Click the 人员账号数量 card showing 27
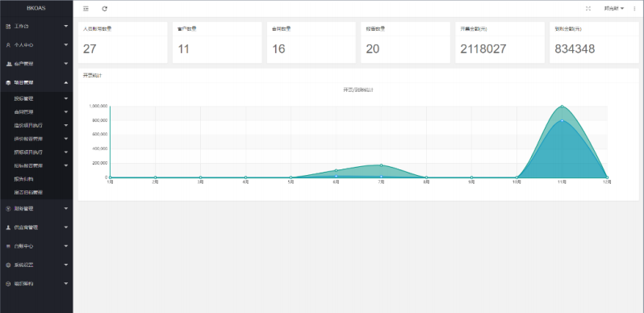Screen dimensions: 644x313 pos(123,42)
